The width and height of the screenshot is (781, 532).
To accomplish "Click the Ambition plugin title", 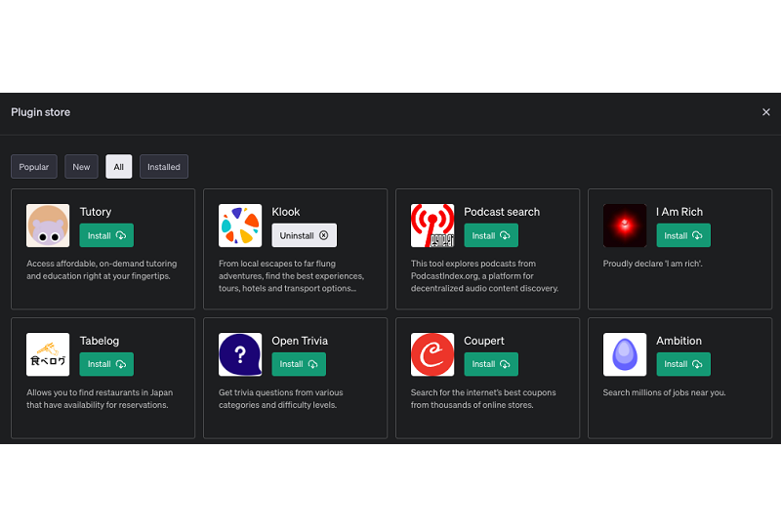I will [678, 341].
